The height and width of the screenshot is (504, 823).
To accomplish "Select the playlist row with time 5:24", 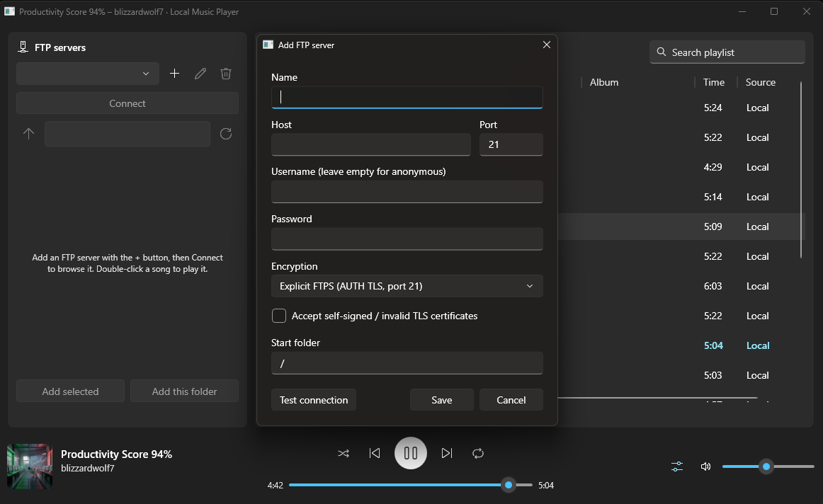I will pos(680,108).
